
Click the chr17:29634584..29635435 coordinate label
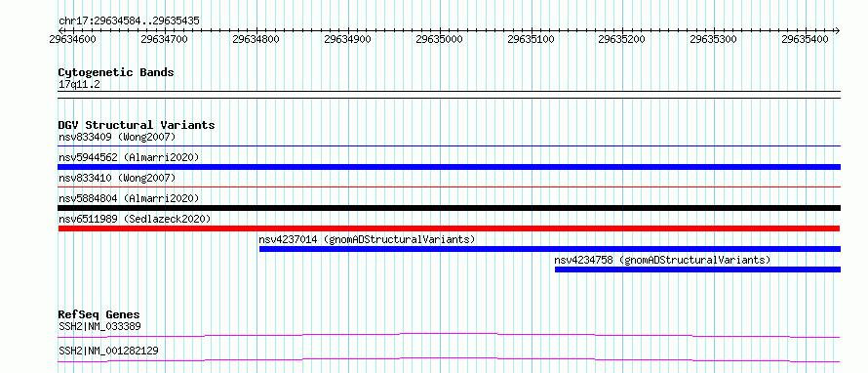129,21
